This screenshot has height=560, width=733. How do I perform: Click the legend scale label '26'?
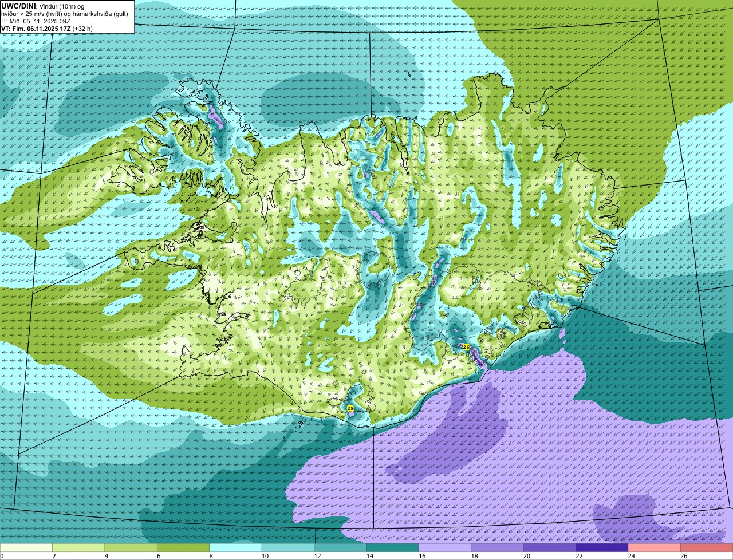click(684, 556)
